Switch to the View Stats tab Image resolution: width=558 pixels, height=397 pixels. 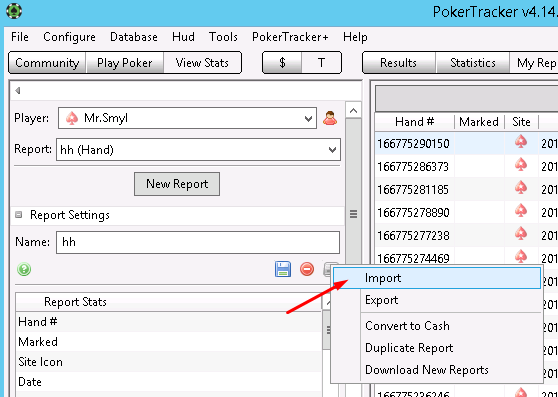coord(202,63)
